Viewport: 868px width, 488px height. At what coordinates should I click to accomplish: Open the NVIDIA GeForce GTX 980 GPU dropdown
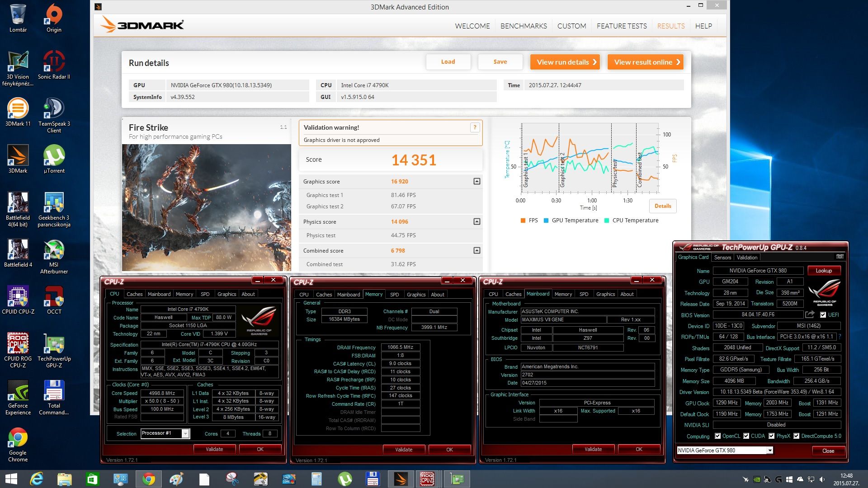(769, 450)
